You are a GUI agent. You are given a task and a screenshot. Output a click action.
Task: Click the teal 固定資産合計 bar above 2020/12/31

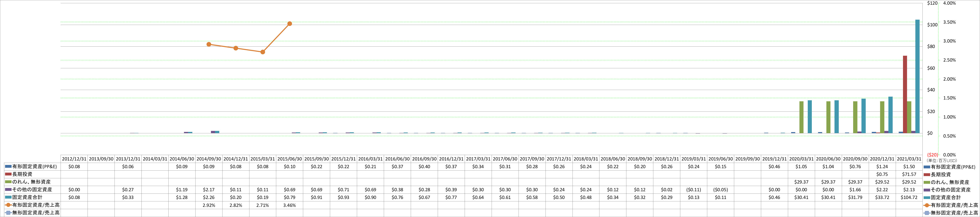[890, 115]
